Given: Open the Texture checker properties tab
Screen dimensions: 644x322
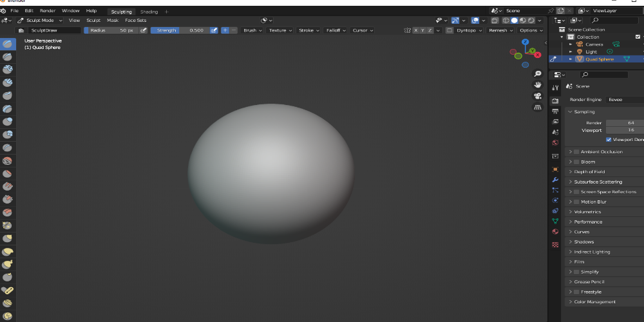Looking at the screenshot, I should (x=555, y=245).
